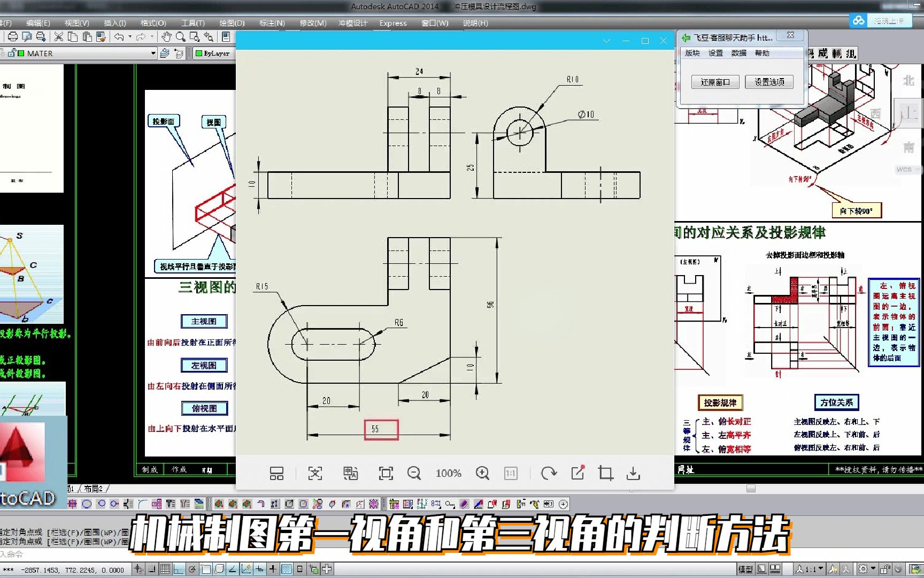Download the image from the viewer toolbar
The width and height of the screenshot is (924, 578).
(x=633, y=473)
